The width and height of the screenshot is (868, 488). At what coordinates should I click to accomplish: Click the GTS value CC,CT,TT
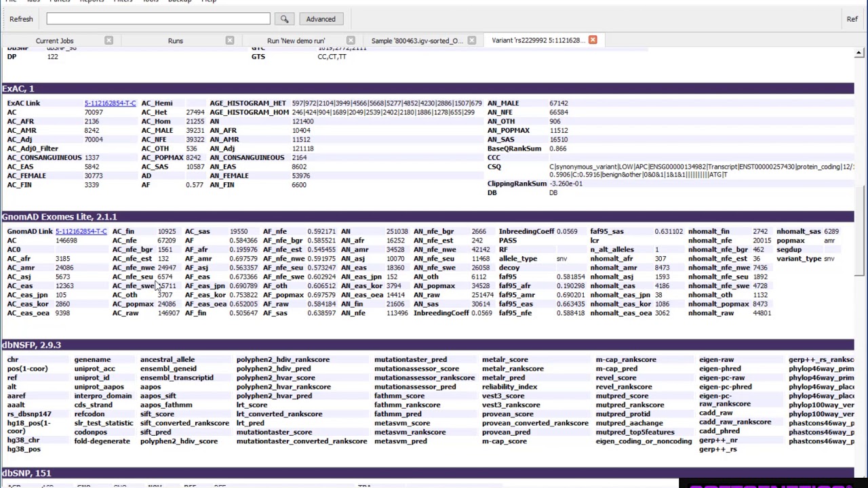[x=332, y=57]
